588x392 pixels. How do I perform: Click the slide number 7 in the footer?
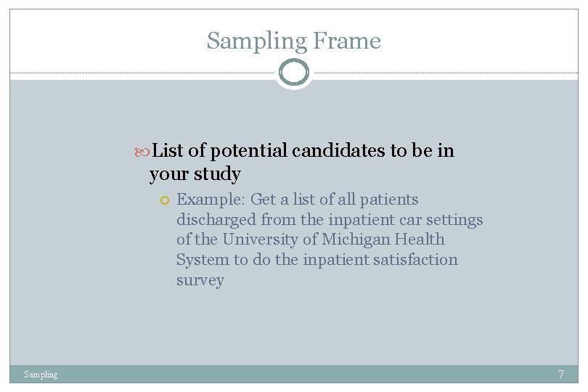click(560, 375)
